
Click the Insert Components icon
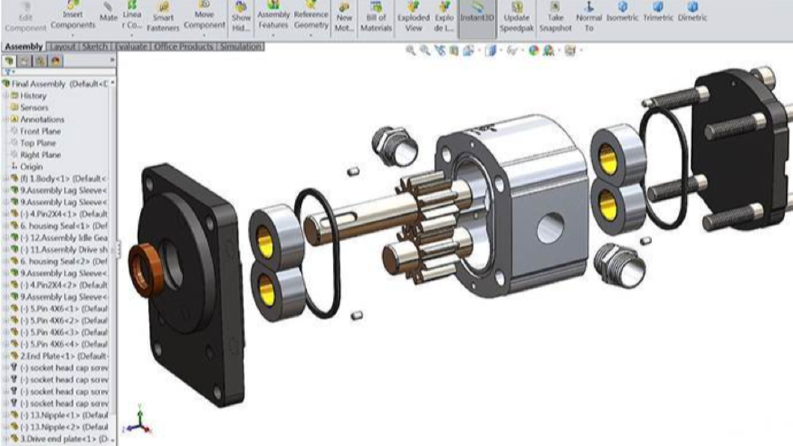[73, 6]
